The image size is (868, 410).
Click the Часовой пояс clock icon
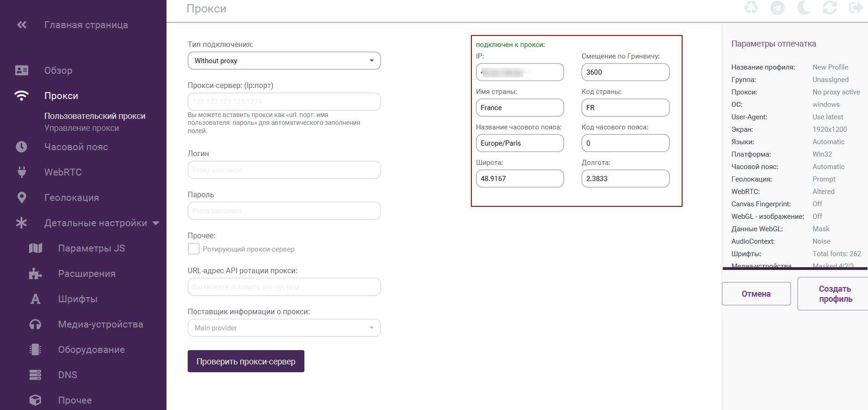[x=22, y=147]
